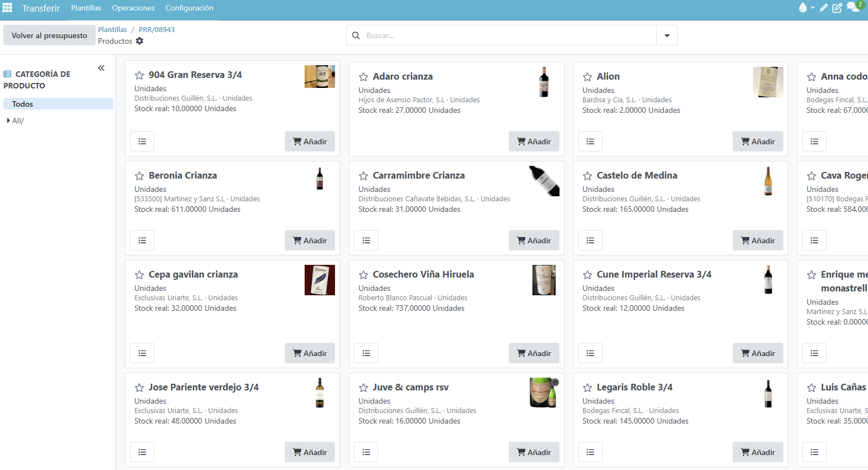868x470 pixels.
Task: Click list icon on Jose Pariente verdejo card
Action: coord(142,452)
